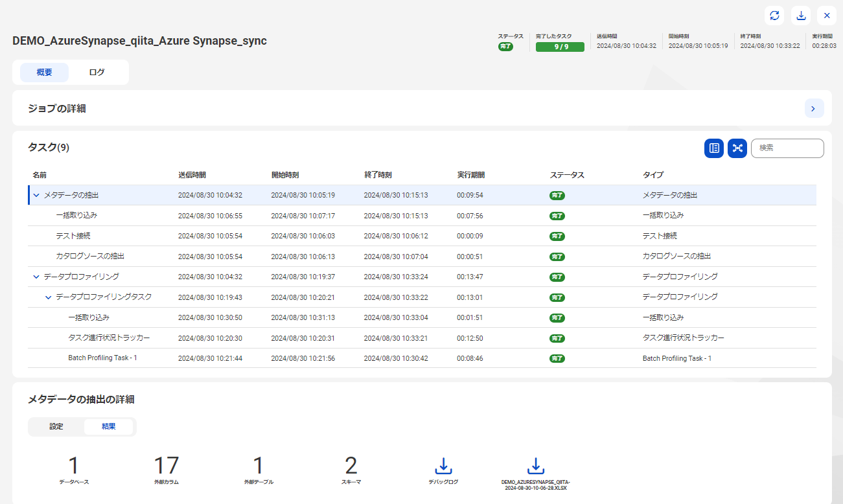Screen dimensions: 843x504
Task: Expand the ジョブの詳細 section chevron
Action: [814, 108]
